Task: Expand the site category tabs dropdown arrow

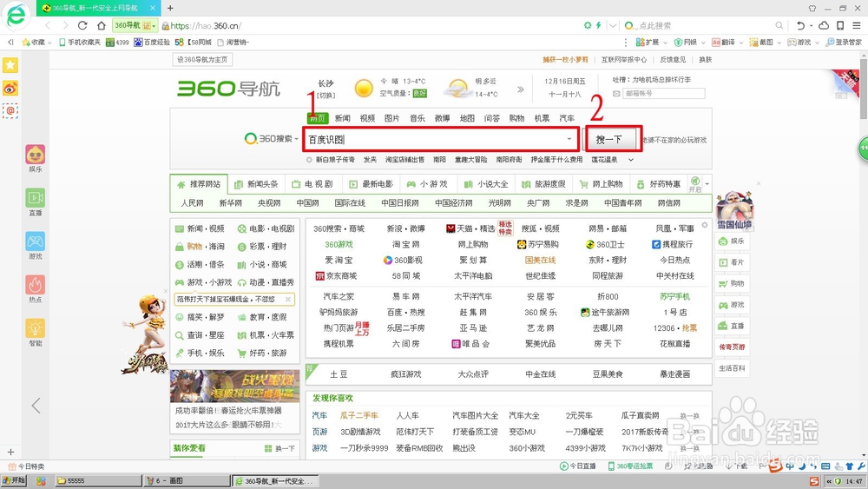Action: coord(707,184)
